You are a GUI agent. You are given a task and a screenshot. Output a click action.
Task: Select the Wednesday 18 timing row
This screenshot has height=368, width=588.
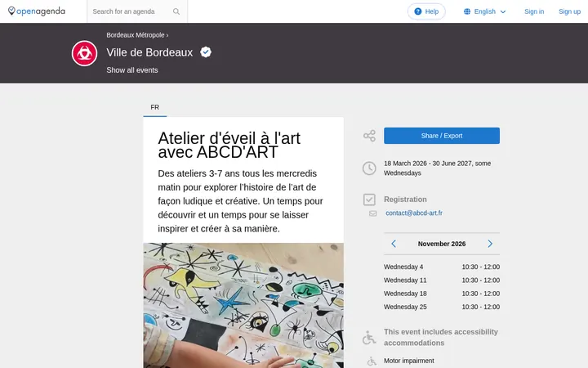442,294
